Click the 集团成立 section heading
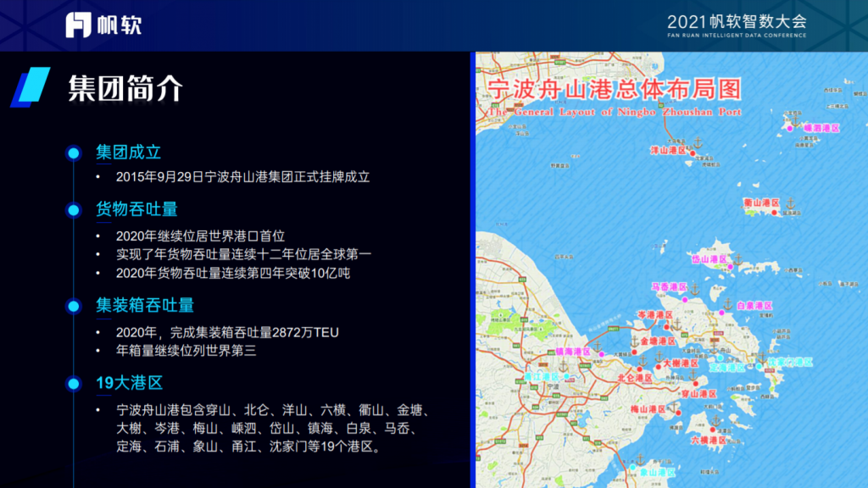Viewport: 868px width, 488px height. click(128, 152)
